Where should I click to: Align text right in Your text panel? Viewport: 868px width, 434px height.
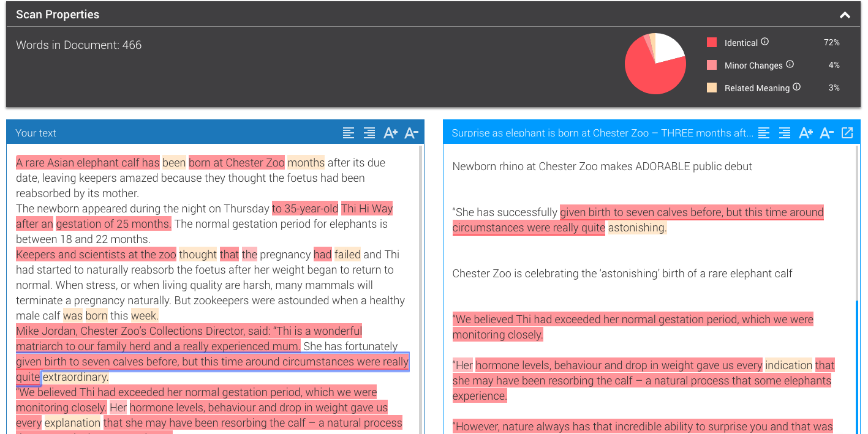(x=369, y=133)
